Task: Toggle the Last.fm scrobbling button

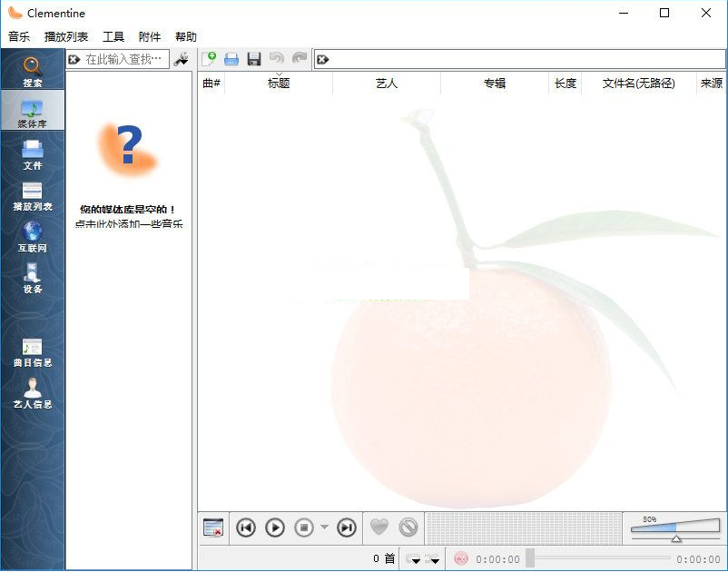Action: coord(460,559)
